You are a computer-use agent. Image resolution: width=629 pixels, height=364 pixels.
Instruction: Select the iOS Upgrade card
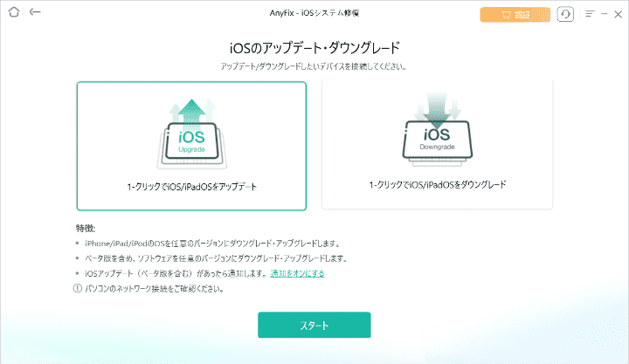[191, 146]
